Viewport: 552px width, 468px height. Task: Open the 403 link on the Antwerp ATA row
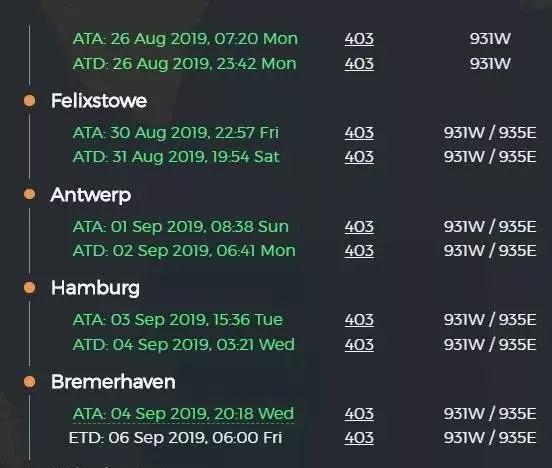click(x=359, y=226)
